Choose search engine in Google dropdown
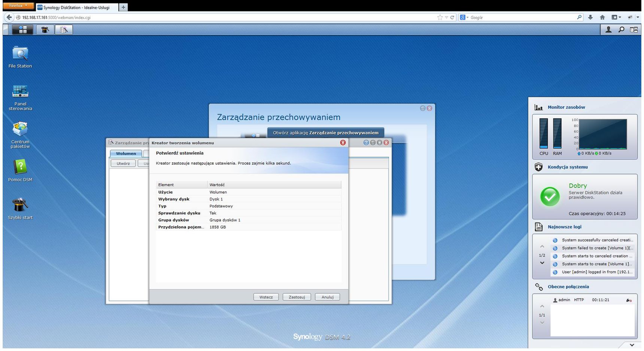This screenshot has width=644, height=351. [x=464, y=17]
